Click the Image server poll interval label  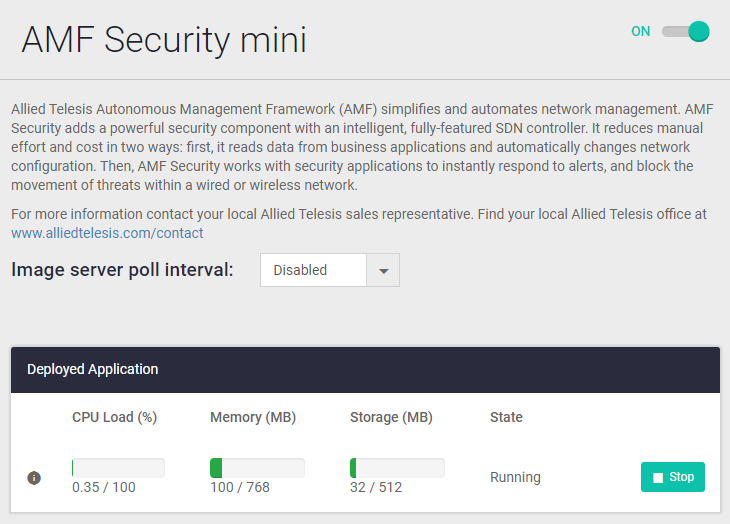coord(122,270)
